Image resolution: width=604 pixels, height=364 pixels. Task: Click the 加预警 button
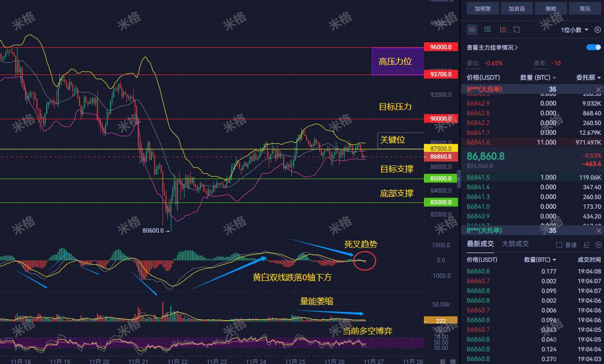pos(483,8)
